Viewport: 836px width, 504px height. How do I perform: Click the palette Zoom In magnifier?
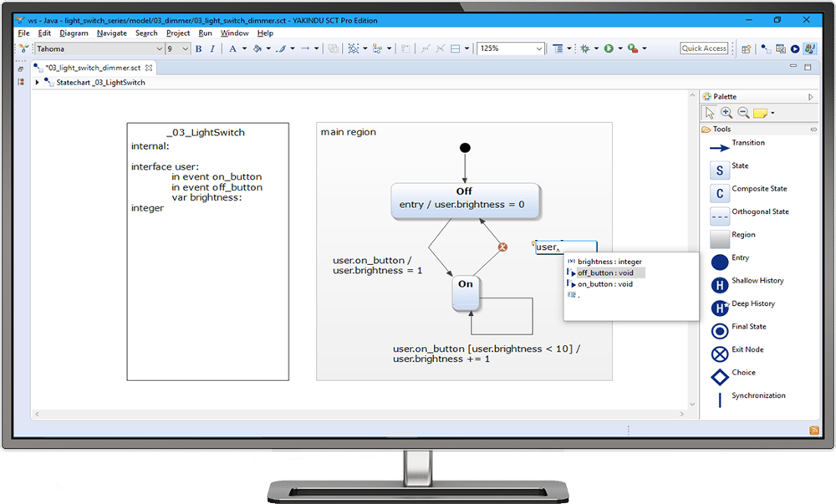[726, 113]
